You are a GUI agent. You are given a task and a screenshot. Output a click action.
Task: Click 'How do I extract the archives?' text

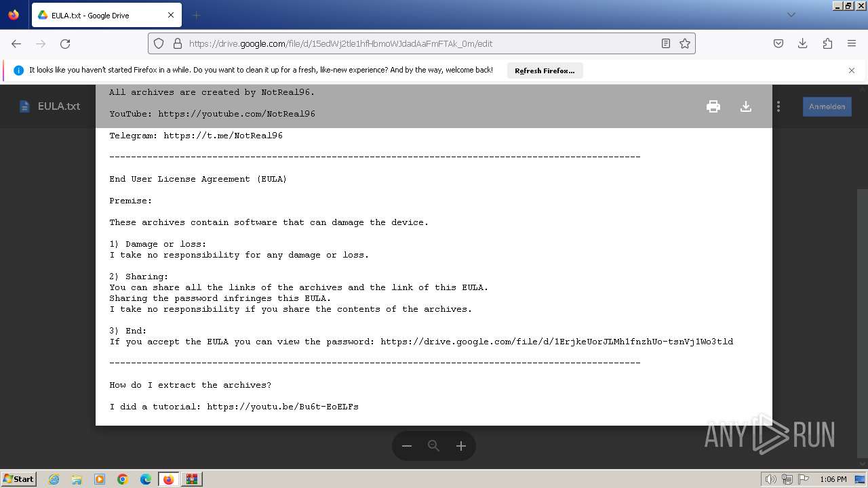coord(191,385)
